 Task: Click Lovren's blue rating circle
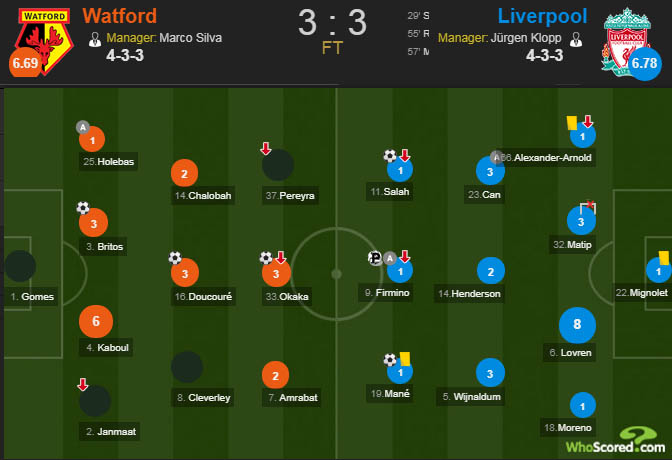click(x=577, y=325)
